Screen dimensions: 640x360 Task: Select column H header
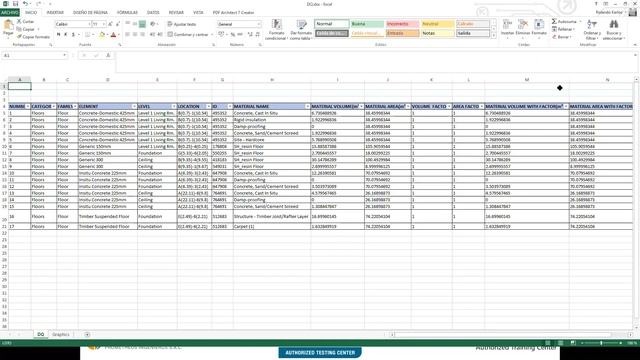tap(271, 80)
